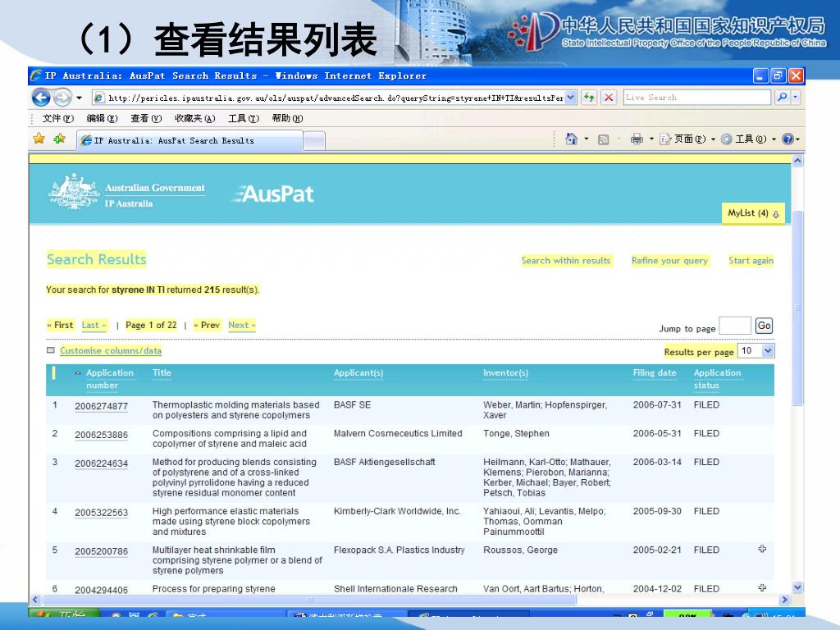Click the Start again link
Image resolution: width=840 pixels, height=630 pixels.
click(751, 260)
